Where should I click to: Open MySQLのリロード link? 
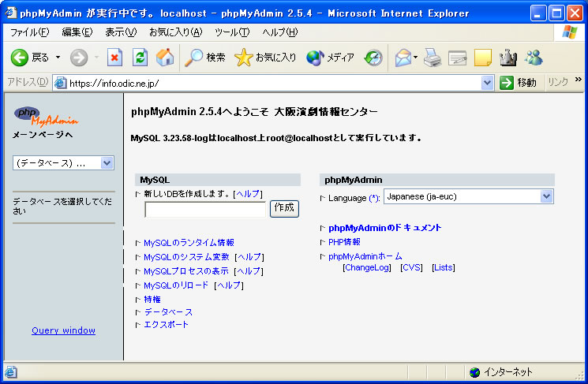pos(176,285)
